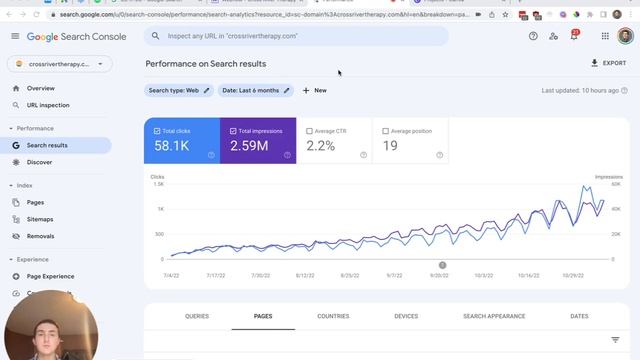Switch to the Search Appearance tab
640x360 pixels.
click(x=494, y=316)
